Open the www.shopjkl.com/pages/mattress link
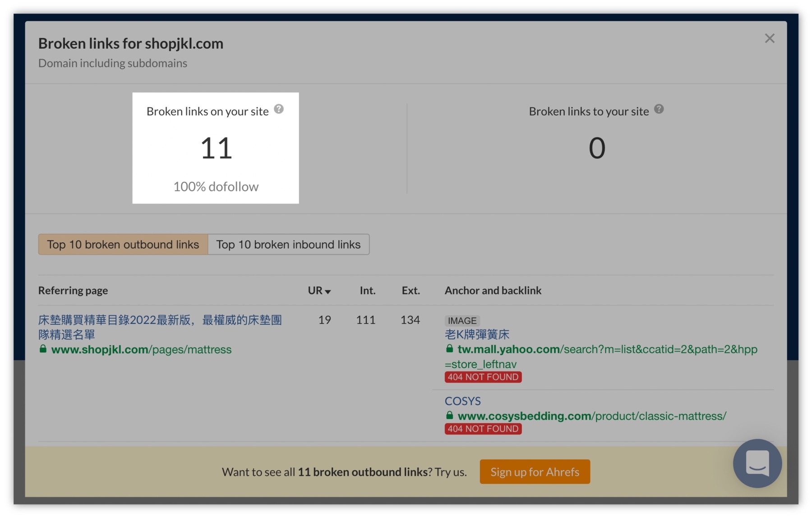This screenshot has height=518, width=812. click(142, 349)
